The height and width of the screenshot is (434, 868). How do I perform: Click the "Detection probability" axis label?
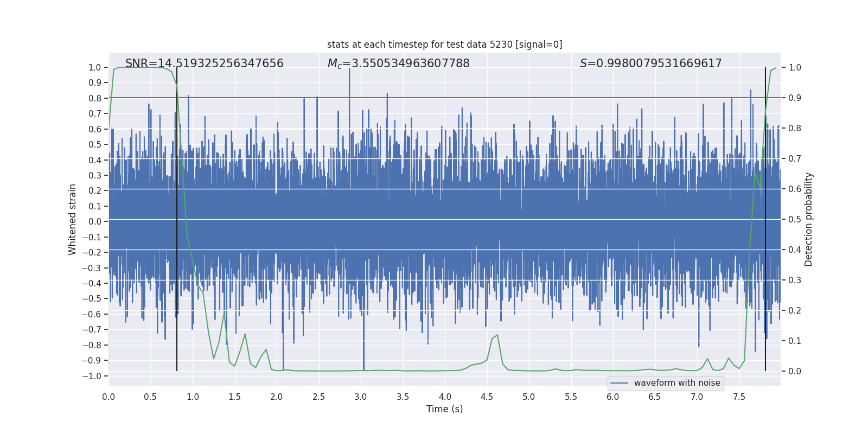[x=809, y=219]
